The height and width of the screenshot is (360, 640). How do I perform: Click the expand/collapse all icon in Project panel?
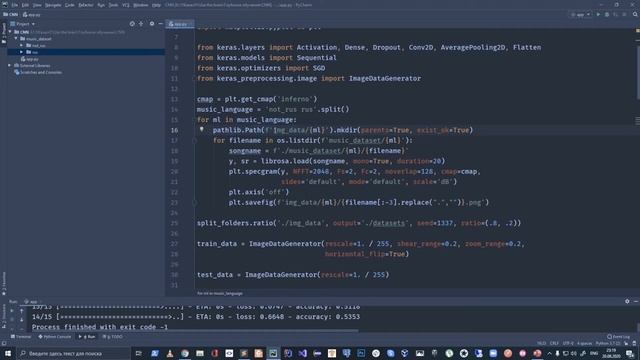coord(141,24)
